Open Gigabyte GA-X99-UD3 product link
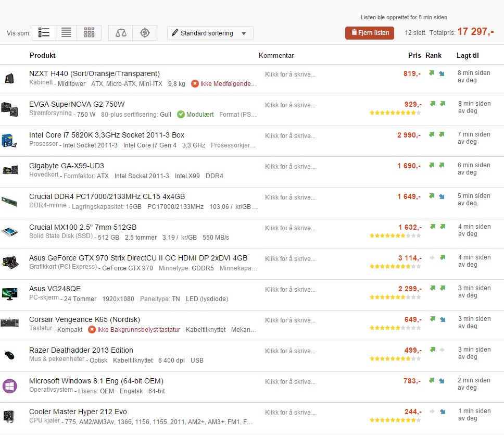Screen dimensions: 504x435 (67, 166)
